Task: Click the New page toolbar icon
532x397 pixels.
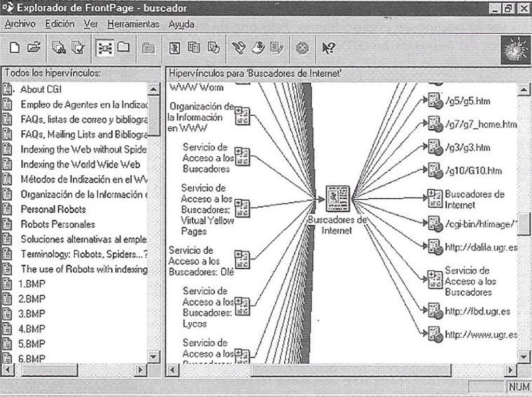Action: [14, 48]
